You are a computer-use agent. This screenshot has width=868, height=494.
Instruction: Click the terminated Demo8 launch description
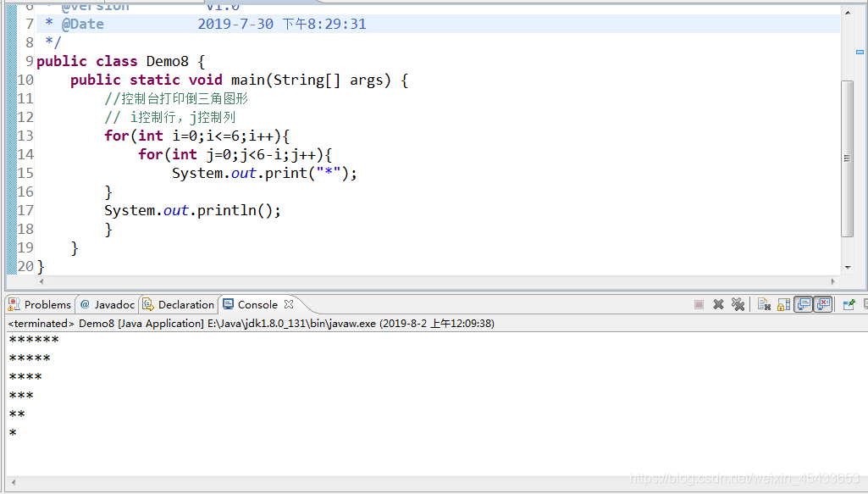(x=252, y=323)
